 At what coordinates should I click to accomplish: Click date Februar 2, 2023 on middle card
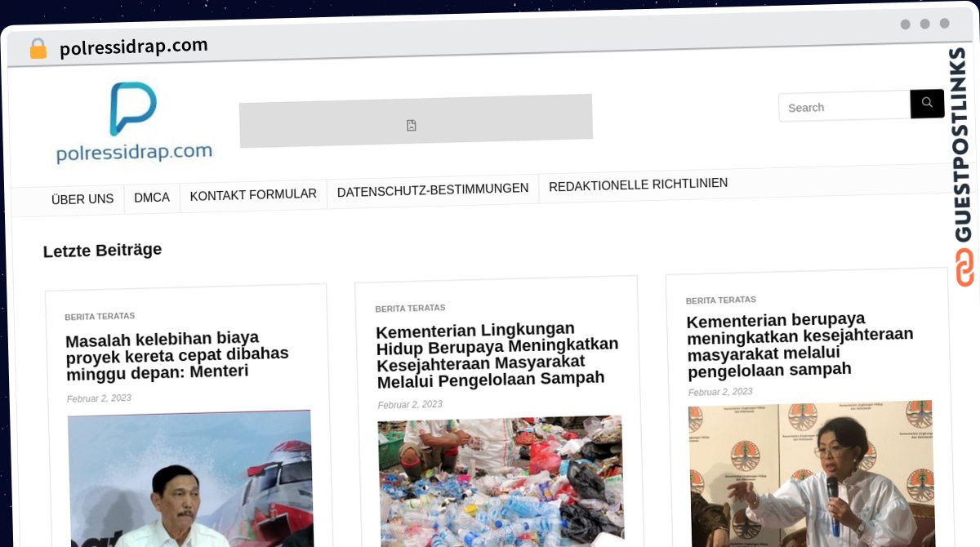[x=410, y=405]
